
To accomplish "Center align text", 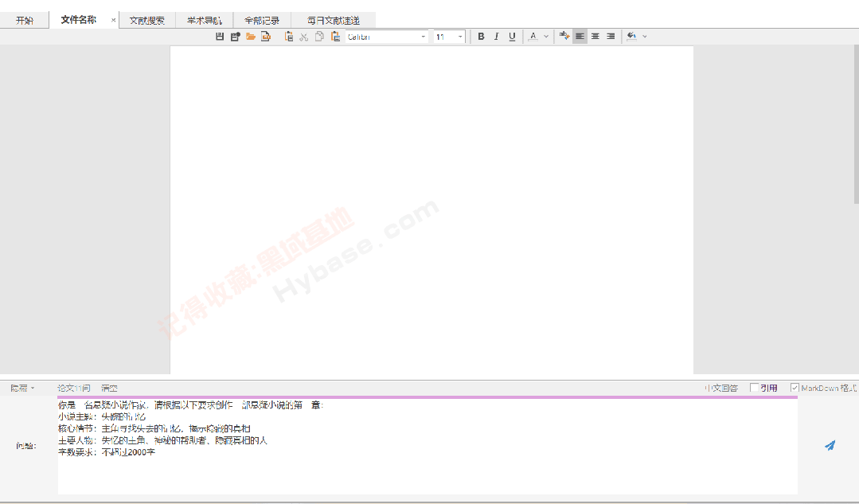I will pos(595,36).
